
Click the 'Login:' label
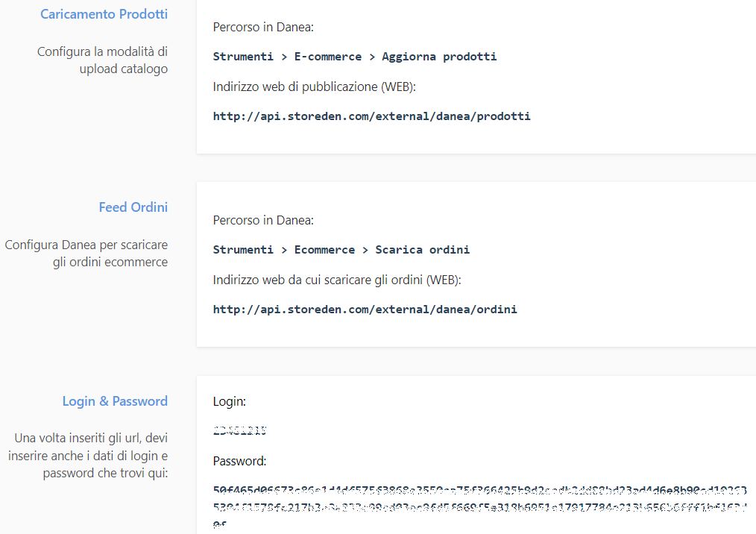[x=229, y=401]
